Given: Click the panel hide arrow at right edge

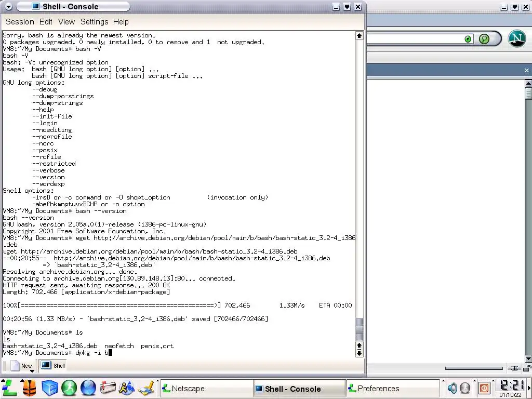Looking at the screenshot, I should point(529,389).
